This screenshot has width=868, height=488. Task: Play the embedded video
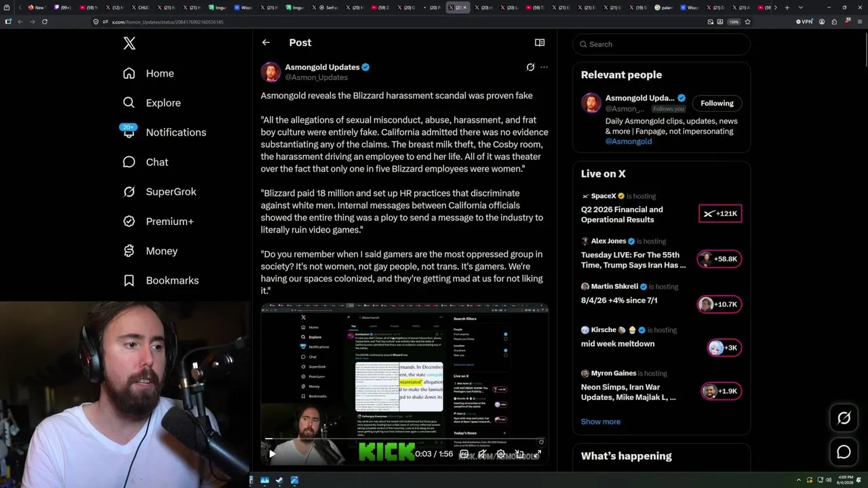(272, 454)
